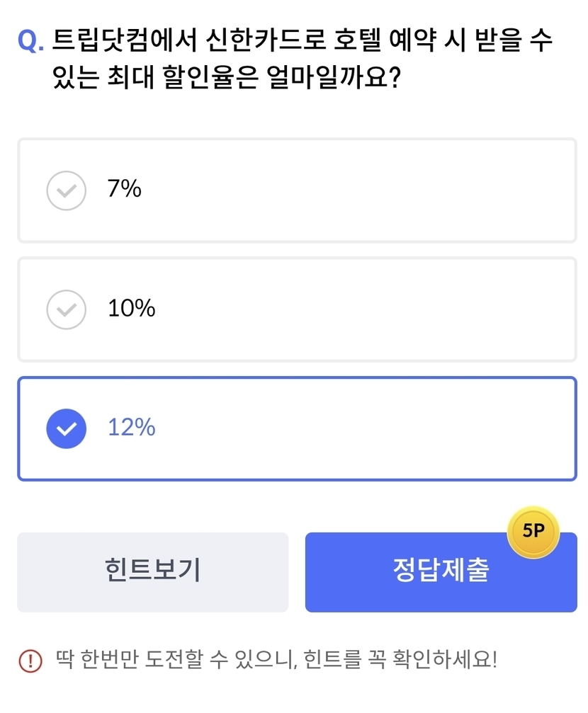Click the '7%' option label text
Screen dimensions: 588x713
[x=125, y=189]
